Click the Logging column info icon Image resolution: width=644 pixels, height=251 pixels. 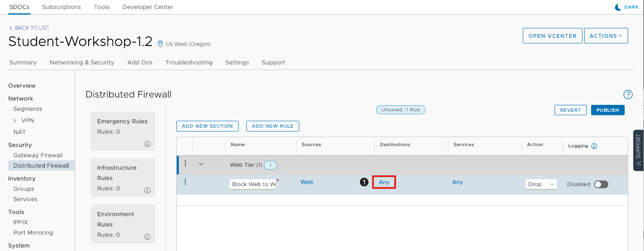coord(594,146)
